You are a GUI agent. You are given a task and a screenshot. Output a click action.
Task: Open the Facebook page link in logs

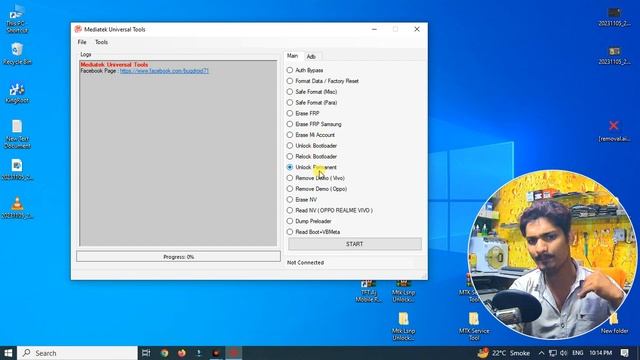click(164, 71)
